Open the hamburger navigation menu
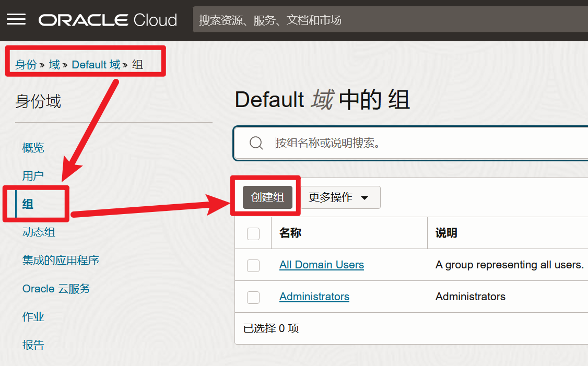Image resolution: width=588 pixels, height=366 pixels. point(16,19)
